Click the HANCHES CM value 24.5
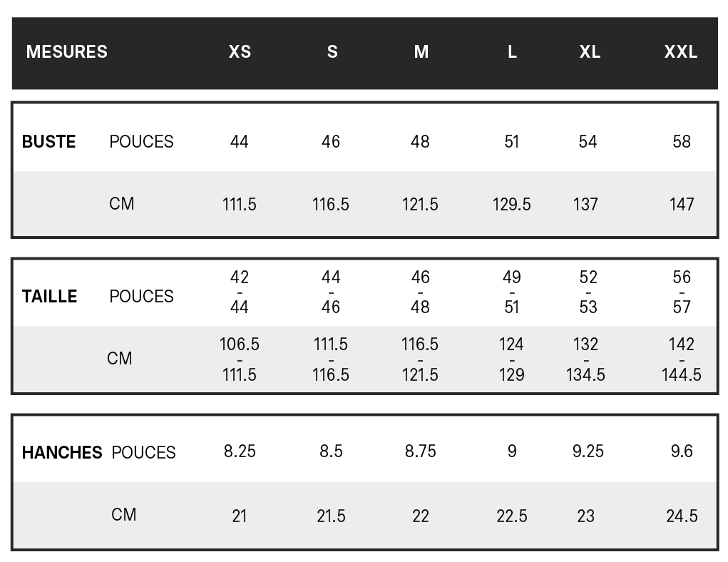This screenshot has height=562, width=728. point(682,516)
